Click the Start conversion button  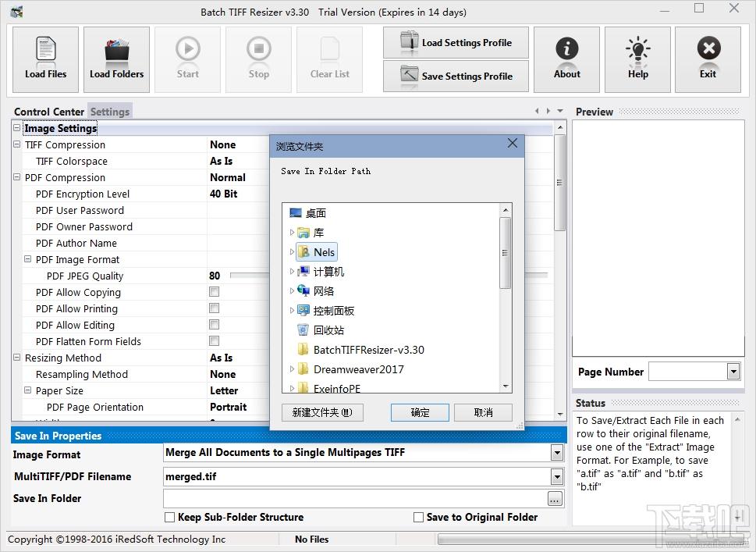pos(187,59)
